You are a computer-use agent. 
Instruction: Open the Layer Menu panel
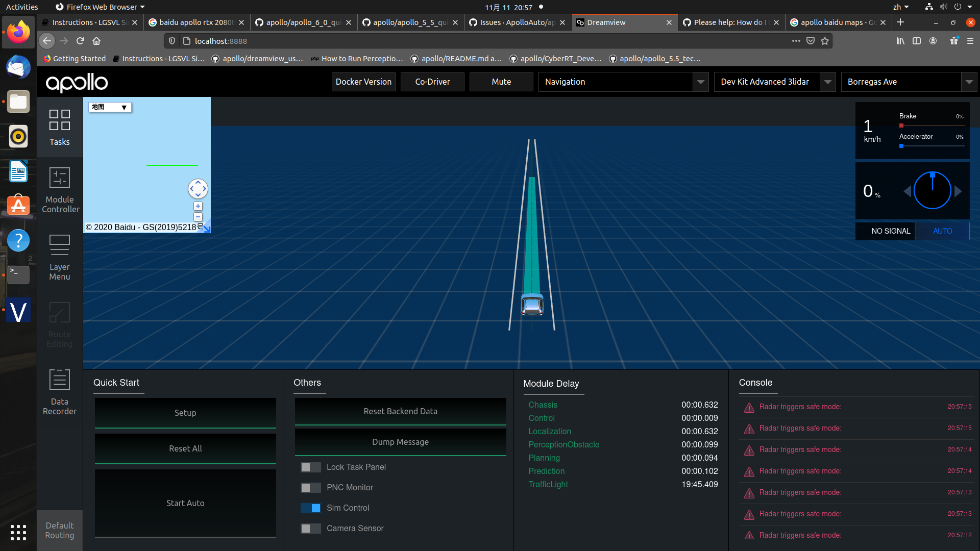pos(60,257)
